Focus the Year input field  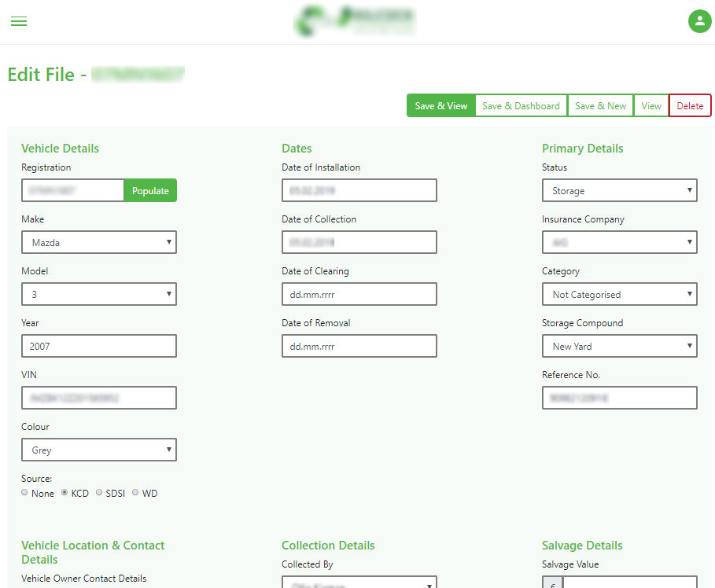click(99, 346)
